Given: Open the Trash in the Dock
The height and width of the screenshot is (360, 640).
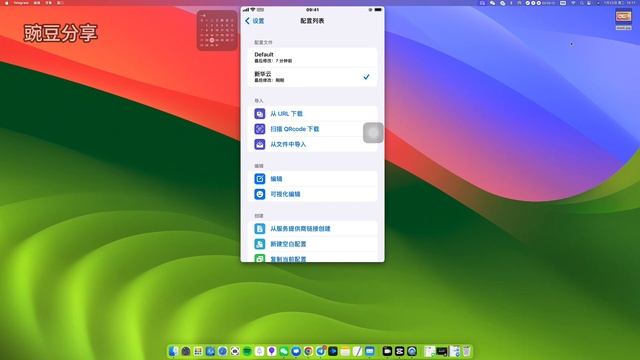Looking at the screenshot, I should (467, 351).
